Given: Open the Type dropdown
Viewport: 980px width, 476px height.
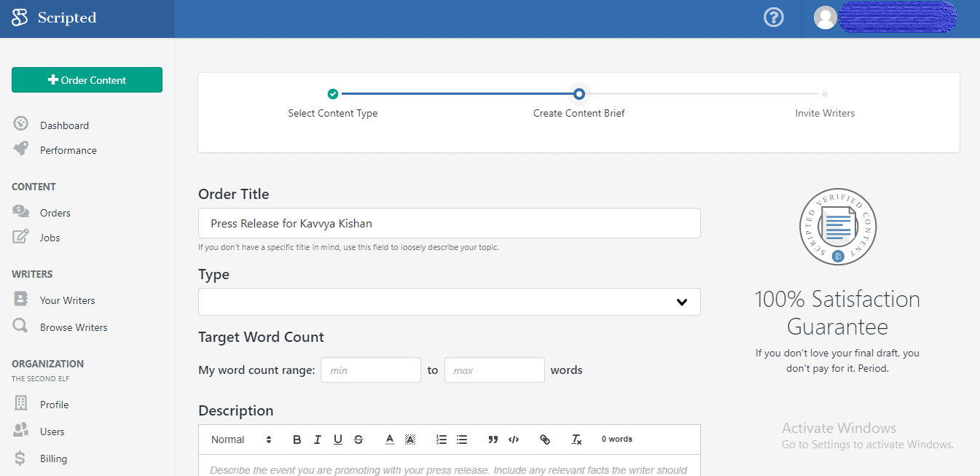Looking at the screenshot, I should click(x=449, y=302).
